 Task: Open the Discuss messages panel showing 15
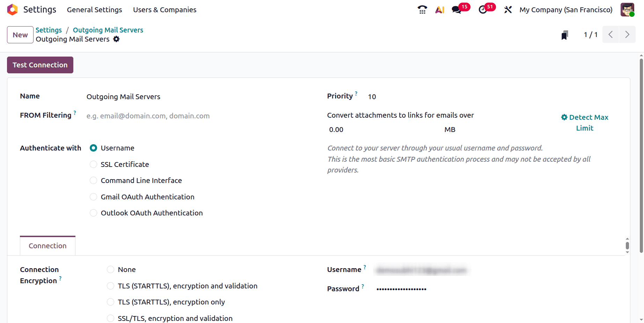[457, 9]
